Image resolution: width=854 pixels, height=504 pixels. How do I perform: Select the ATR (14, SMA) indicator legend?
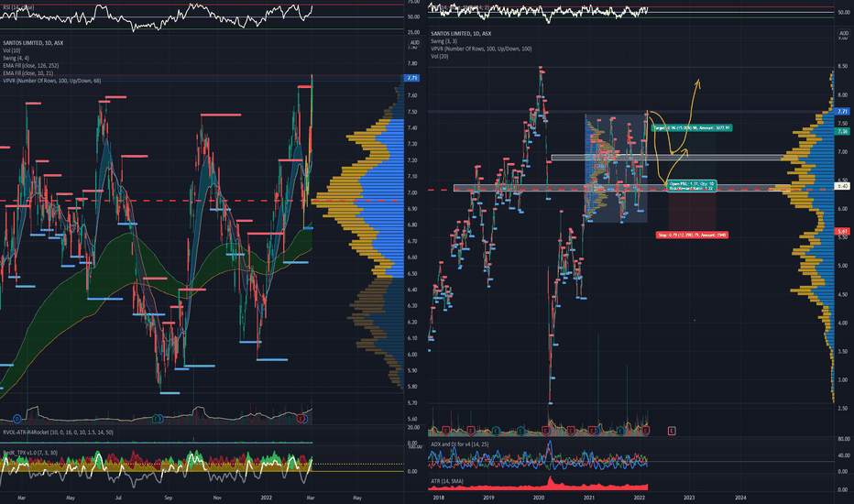click(x=446, y=481)
